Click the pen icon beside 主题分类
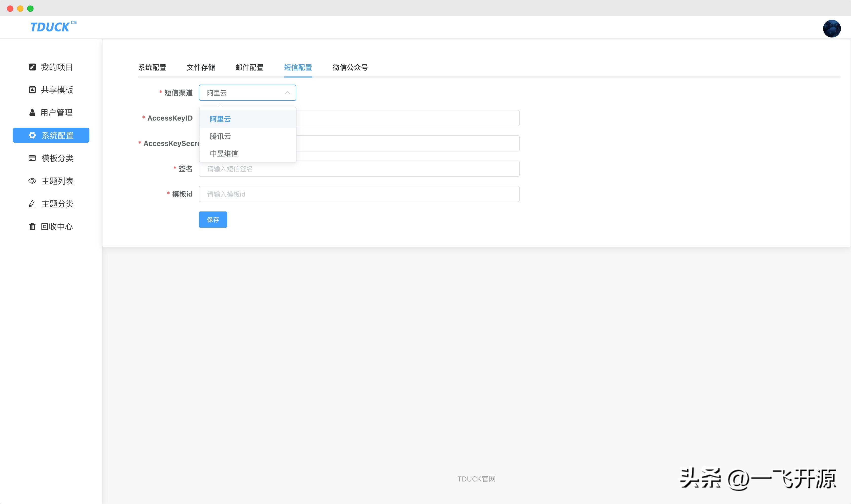The width and height of the screenshot is (851, 504). pos(32,203)
